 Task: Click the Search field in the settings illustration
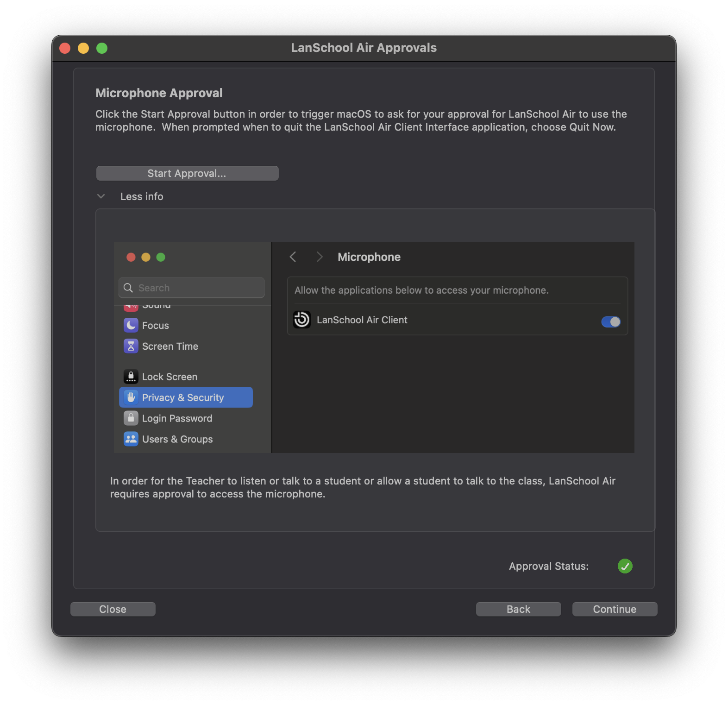[192, 288]
